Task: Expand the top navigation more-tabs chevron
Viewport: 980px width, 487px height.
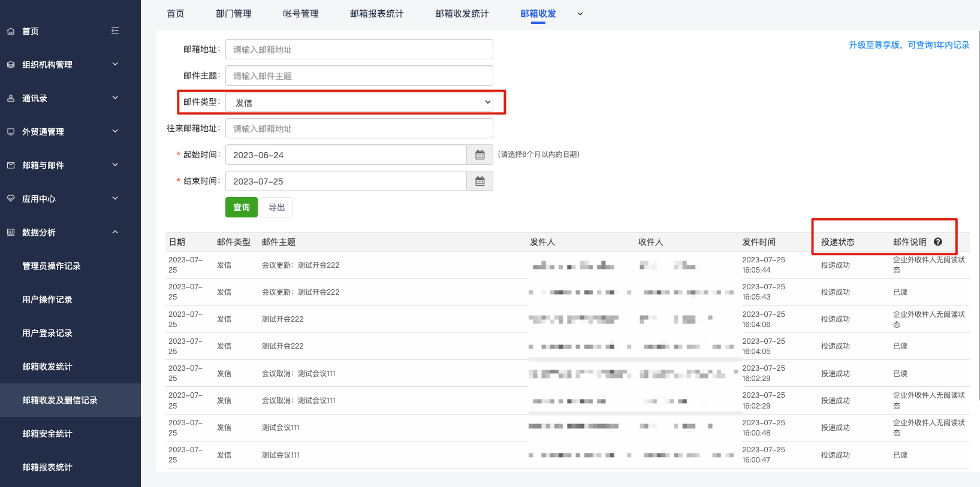Action: point(580,14)
